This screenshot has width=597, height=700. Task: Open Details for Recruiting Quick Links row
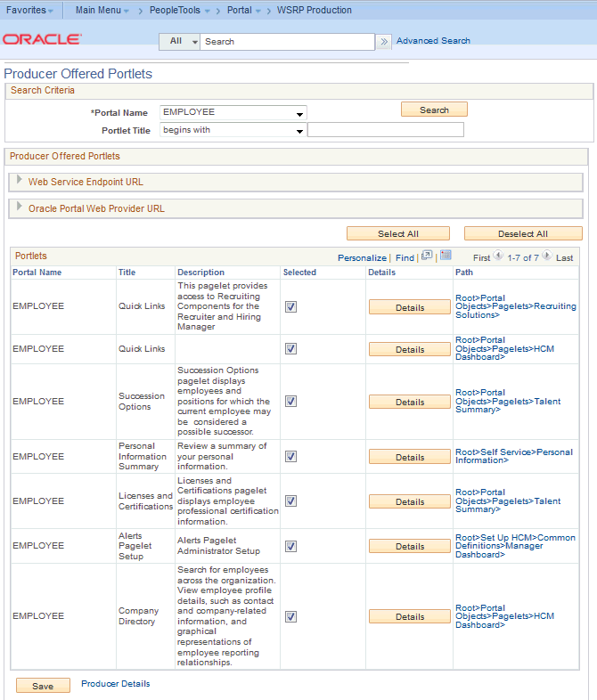[410, 307]
